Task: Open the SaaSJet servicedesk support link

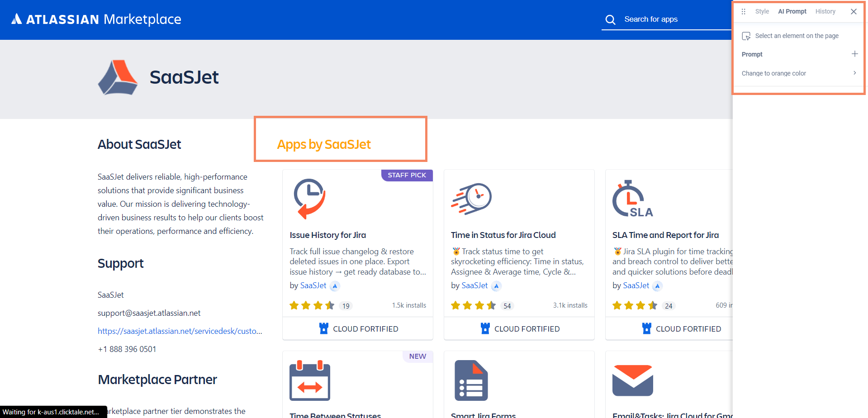Action: (180, 331)
